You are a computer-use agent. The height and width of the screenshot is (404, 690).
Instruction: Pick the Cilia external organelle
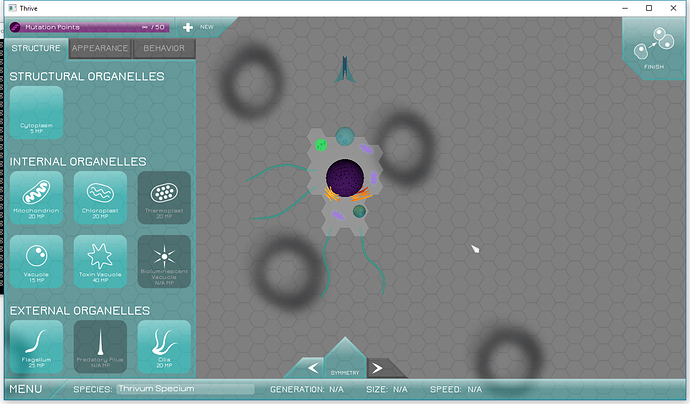point(164,344)
